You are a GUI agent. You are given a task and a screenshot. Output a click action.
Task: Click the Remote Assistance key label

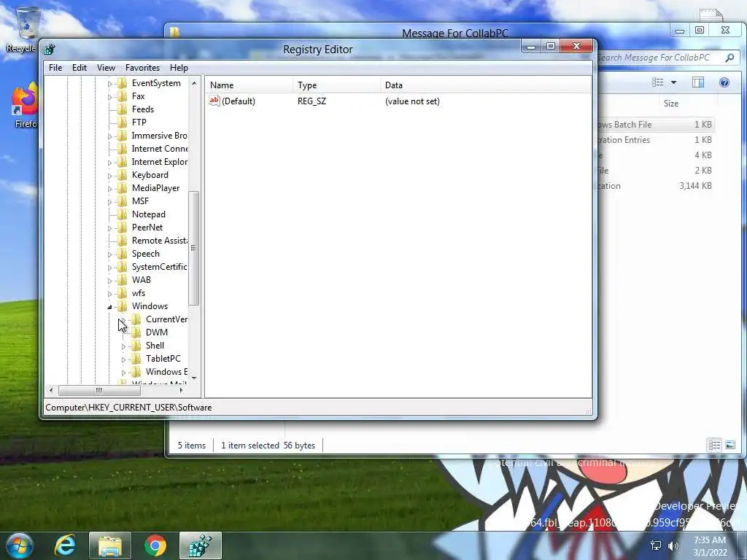pyautogui.click(x=160, y=241)
